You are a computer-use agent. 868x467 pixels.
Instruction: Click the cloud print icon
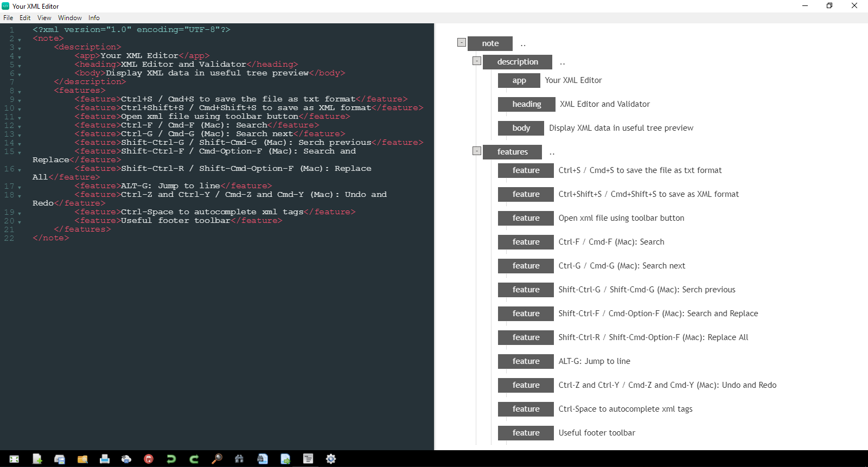(126, 459)
